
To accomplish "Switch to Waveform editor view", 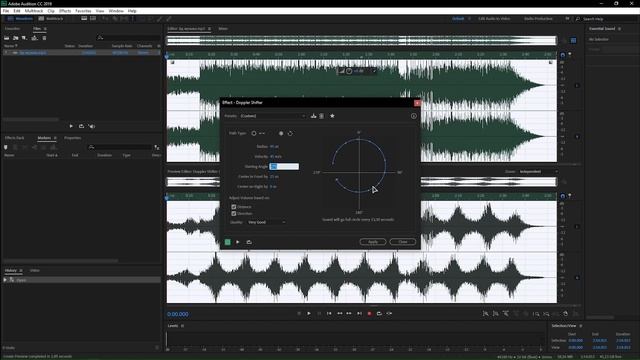I will pos(20,19).
